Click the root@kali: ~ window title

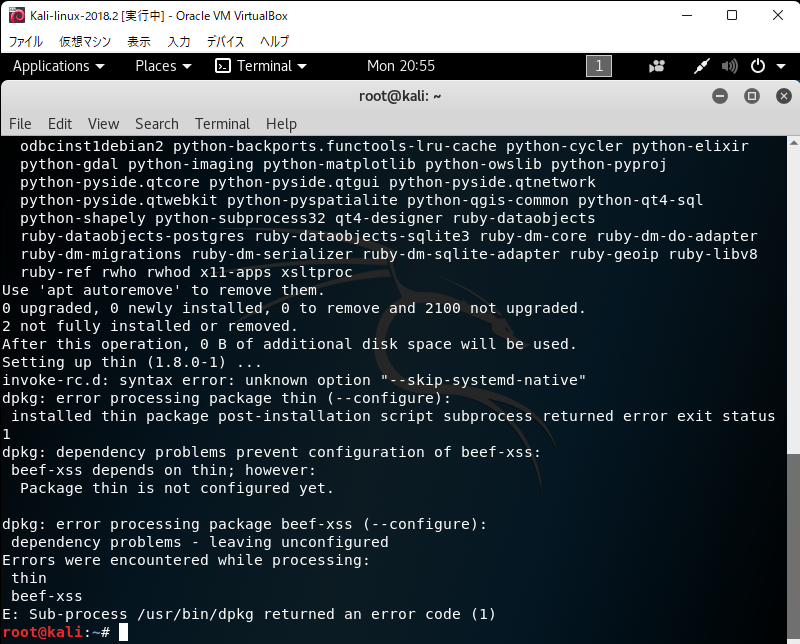click(x=400, y=96)
